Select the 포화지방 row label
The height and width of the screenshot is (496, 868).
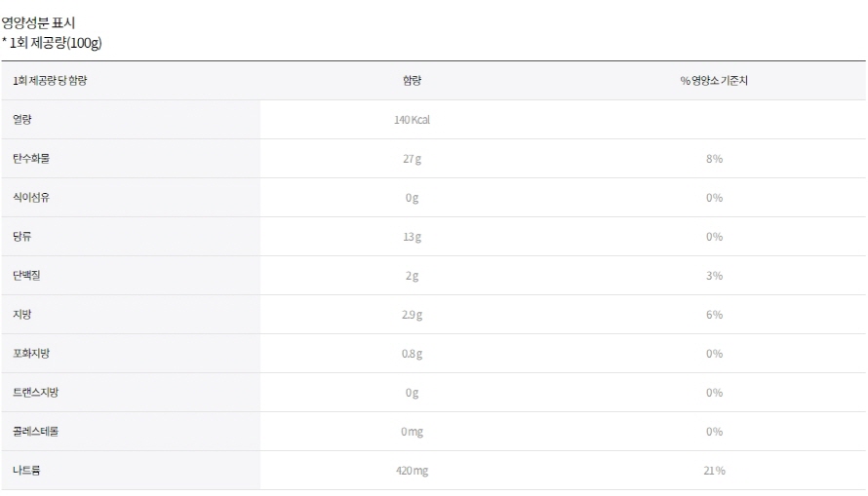click(x=31, y=354)
